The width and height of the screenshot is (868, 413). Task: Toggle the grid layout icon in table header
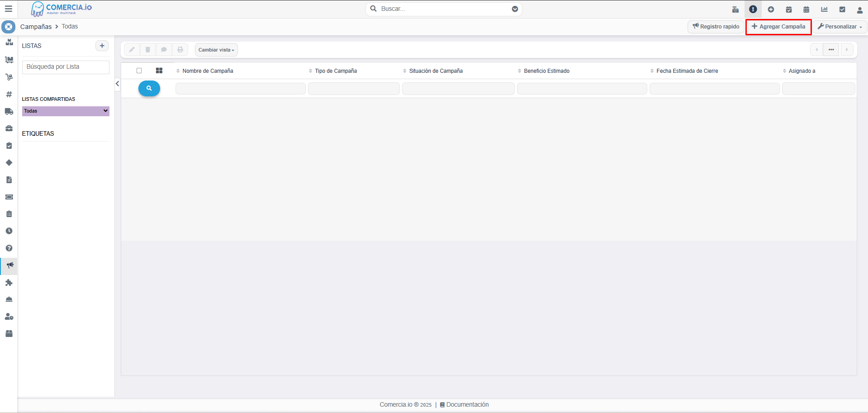pos(159,71)
